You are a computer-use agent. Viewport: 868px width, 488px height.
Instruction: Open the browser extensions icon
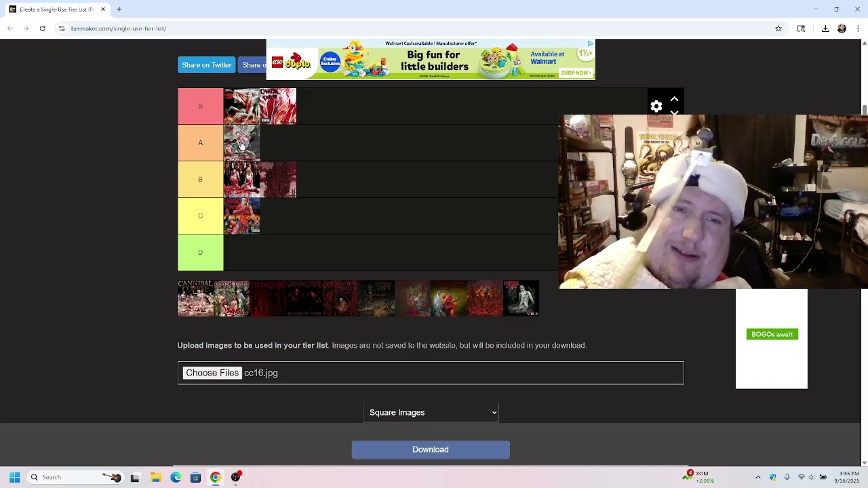coord(801,28)
